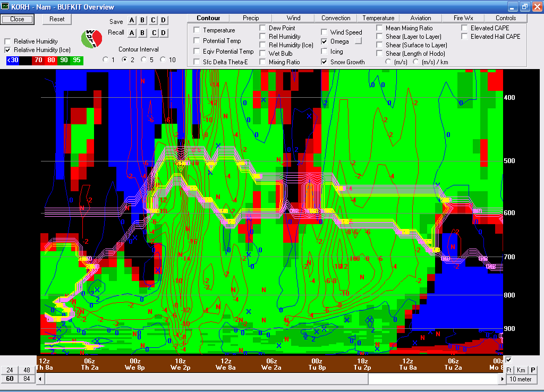
Task: Enable the Wet Bulb checkbox
Action: (262, 54)
